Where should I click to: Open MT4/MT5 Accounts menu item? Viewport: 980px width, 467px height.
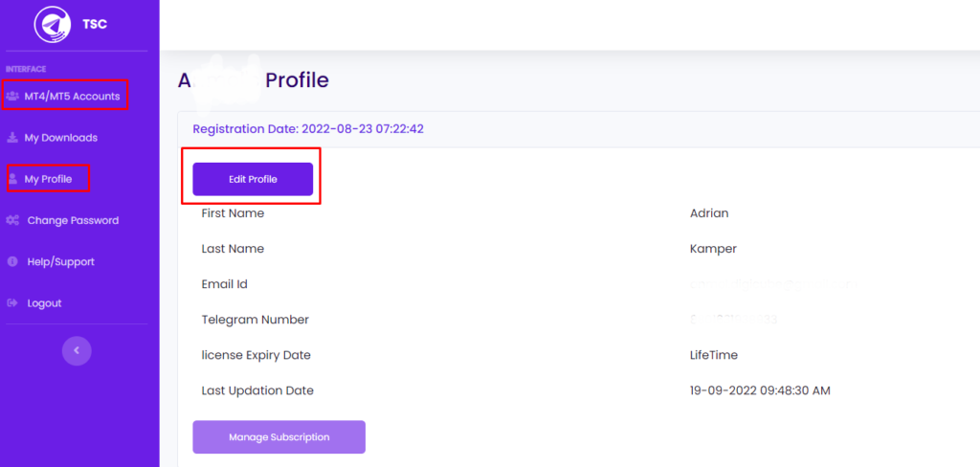click(72, 96)
